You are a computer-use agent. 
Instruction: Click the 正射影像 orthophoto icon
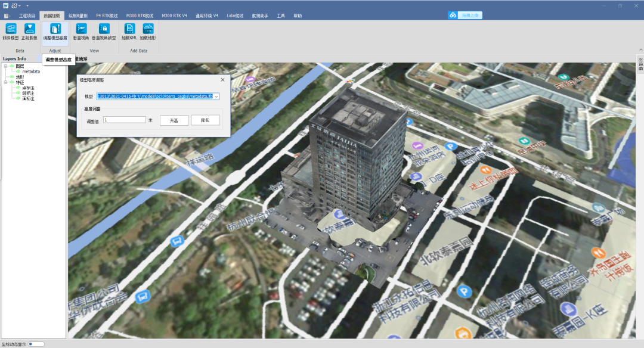coord(29,29)
